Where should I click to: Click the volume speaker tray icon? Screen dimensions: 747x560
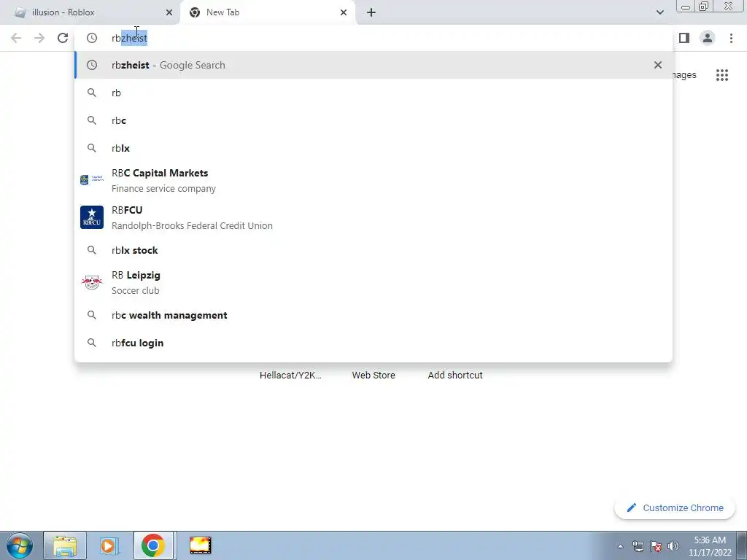(x=673, y=546)
